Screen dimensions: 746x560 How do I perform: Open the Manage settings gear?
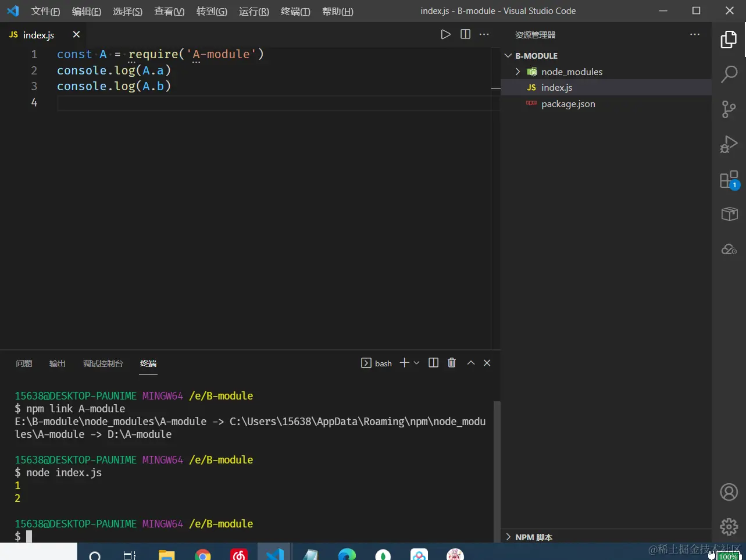click(729, 527)
